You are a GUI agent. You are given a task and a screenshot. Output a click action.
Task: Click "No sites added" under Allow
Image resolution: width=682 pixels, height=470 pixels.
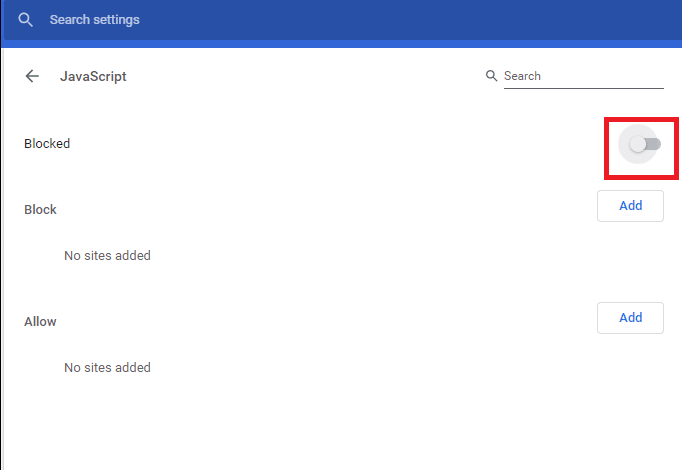[x=107, y=368]
